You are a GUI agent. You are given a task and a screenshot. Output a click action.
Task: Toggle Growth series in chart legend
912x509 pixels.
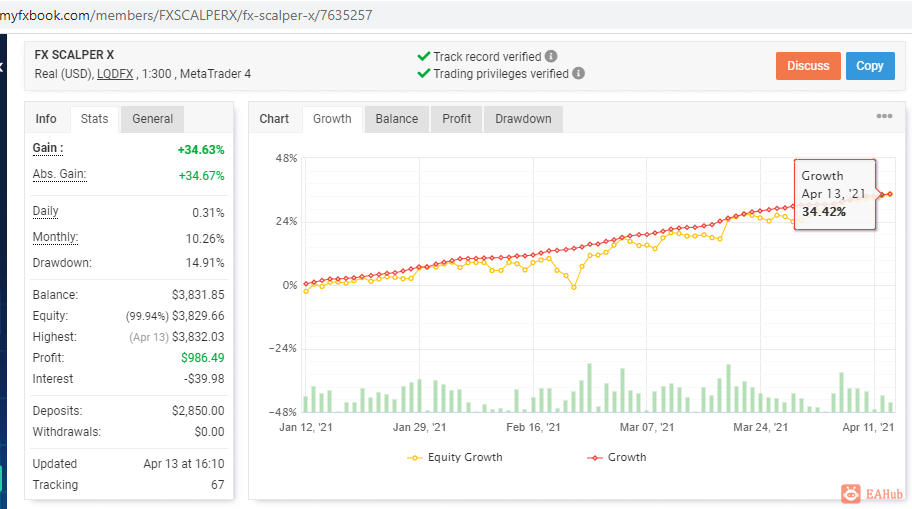pyautogui.click(x=617, y=457)
